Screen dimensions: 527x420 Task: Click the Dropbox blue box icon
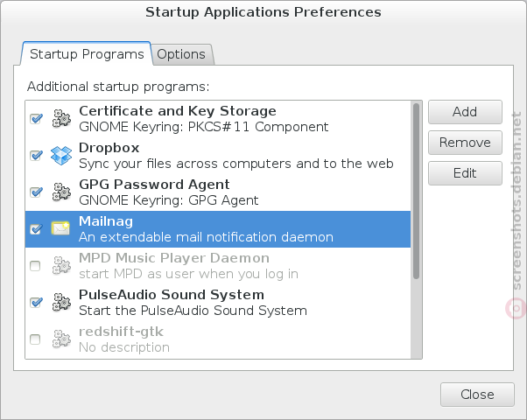61,156
